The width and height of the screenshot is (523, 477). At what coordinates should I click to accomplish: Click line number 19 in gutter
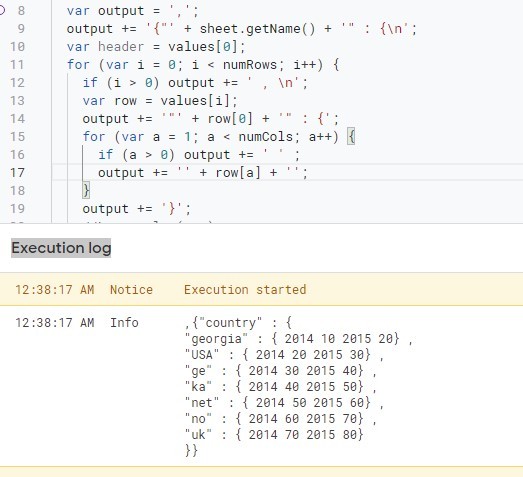[x=17, y=209]
